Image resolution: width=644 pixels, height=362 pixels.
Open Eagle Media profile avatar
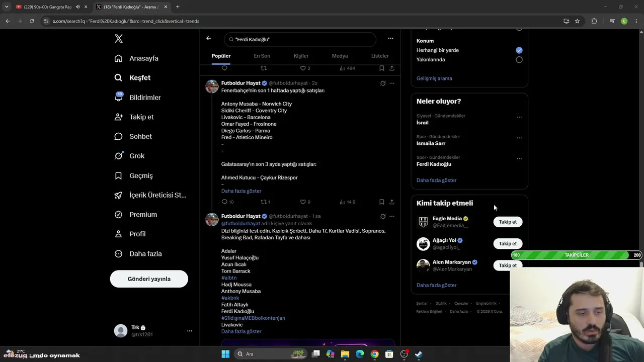pyautogui.click(x=423, y=222)
